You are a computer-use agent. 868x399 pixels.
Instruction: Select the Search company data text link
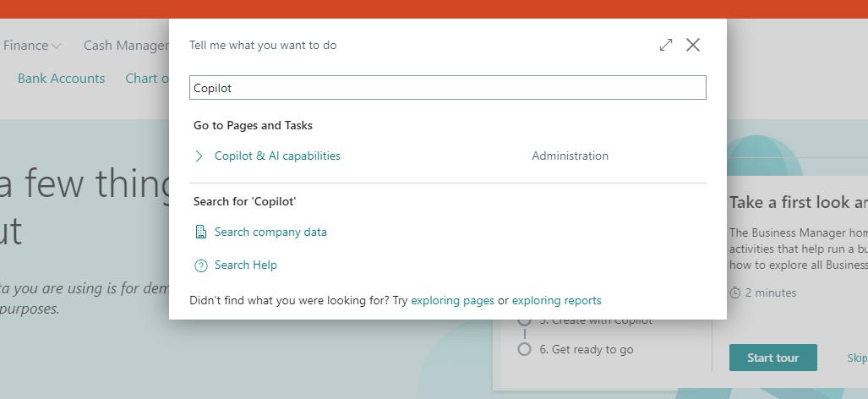pos(270,232)
